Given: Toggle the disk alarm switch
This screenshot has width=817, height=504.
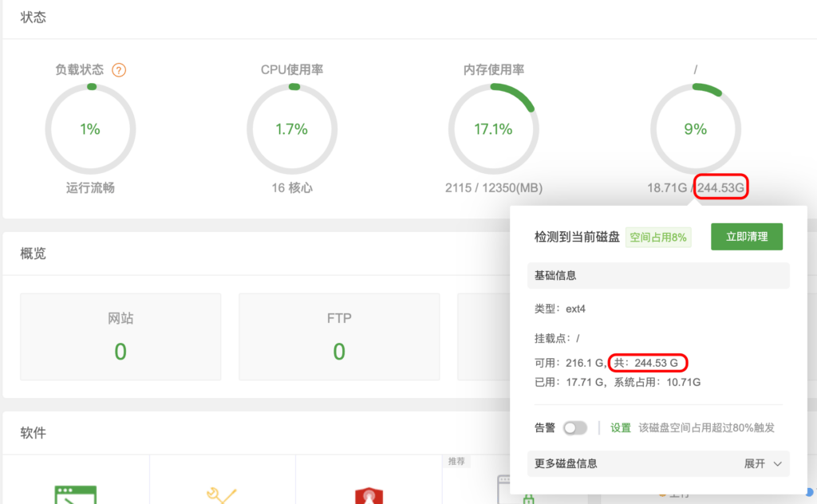Looking at the screenshot, I should point(575,428).
